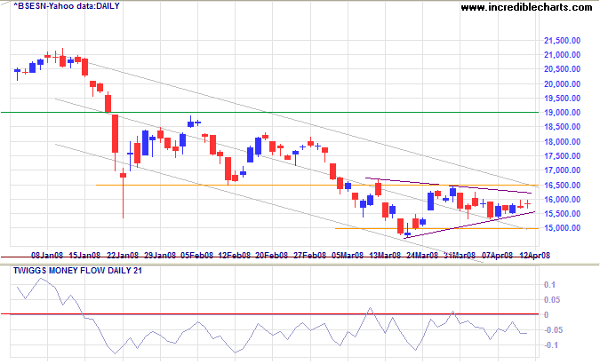Click the 21,500.00 price axis label
This screenshot has height=364, width=600.
click(x=562, y=41)
